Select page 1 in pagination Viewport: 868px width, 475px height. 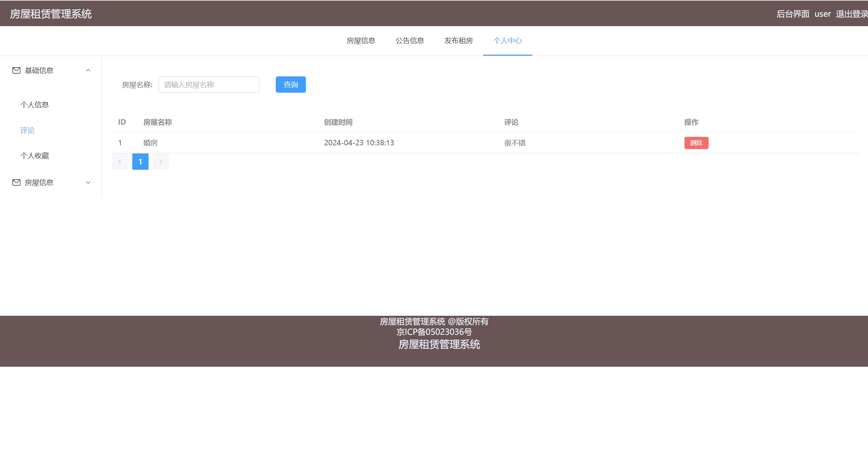140,162
